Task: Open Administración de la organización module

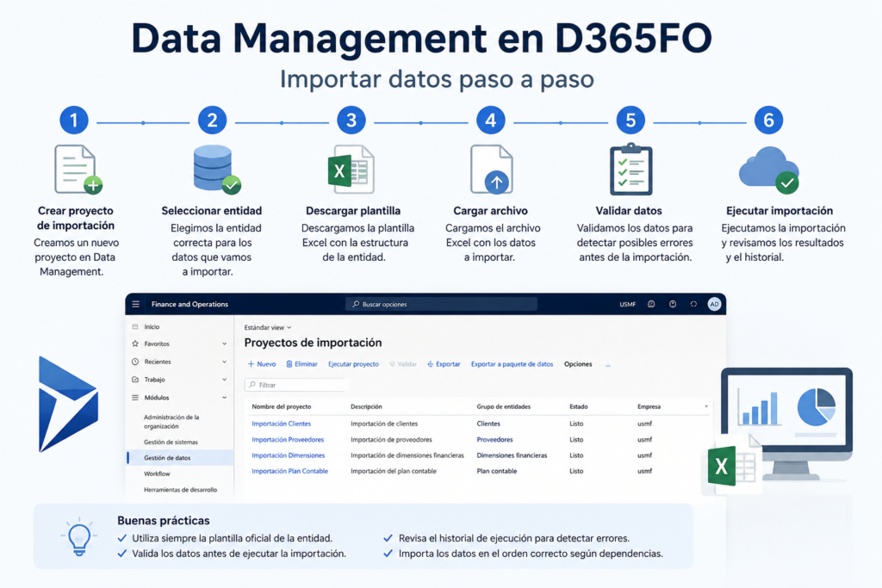Action: tap(171, 422)
